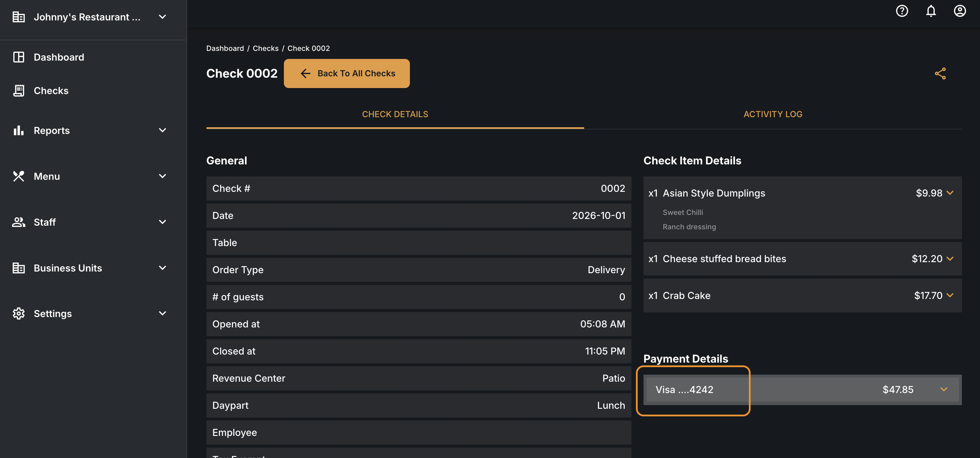The height and width of the screenshot is (458, 980).
Task: Click the Closed at value 11:05 PM
Action: click(605, 351)
